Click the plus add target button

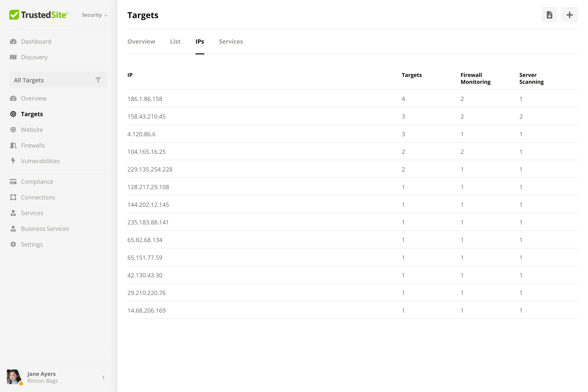(x=569, y=15)
